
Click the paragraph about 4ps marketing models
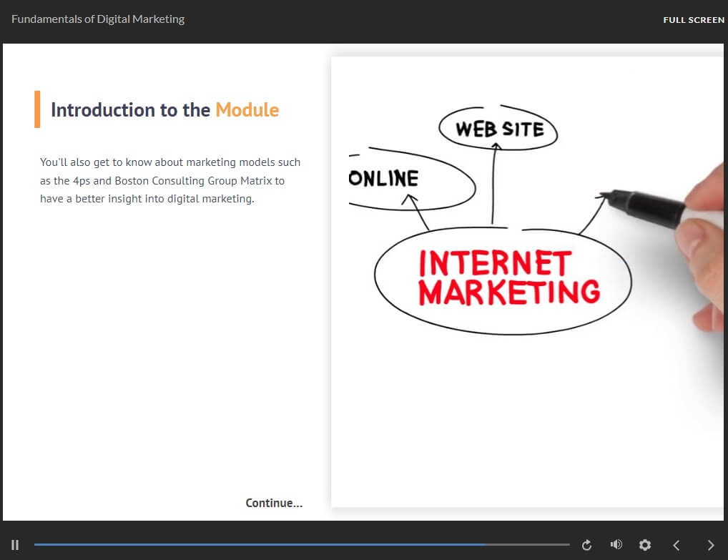tap(169, 181)
